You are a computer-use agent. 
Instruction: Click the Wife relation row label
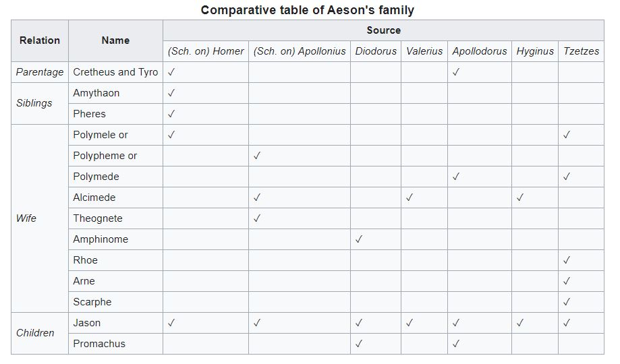tap(26, 218)
